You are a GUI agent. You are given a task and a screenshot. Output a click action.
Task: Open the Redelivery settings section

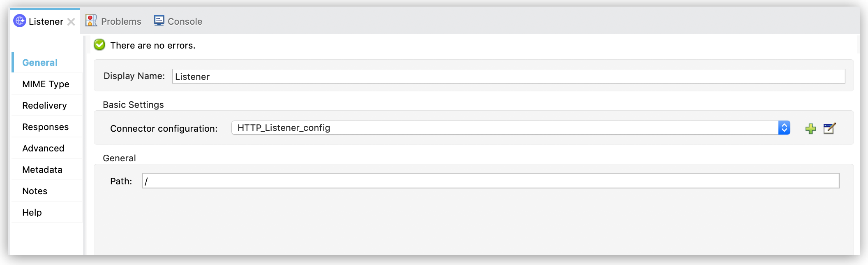coord(45,105)
